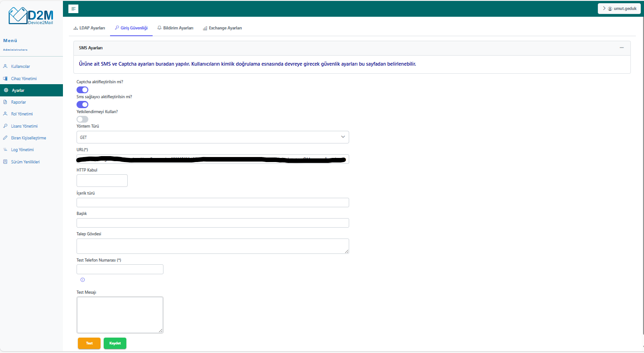Screen dimensions: 644x353
Task: Disable the Captcha activation toggle
Action: coord(82,90)
